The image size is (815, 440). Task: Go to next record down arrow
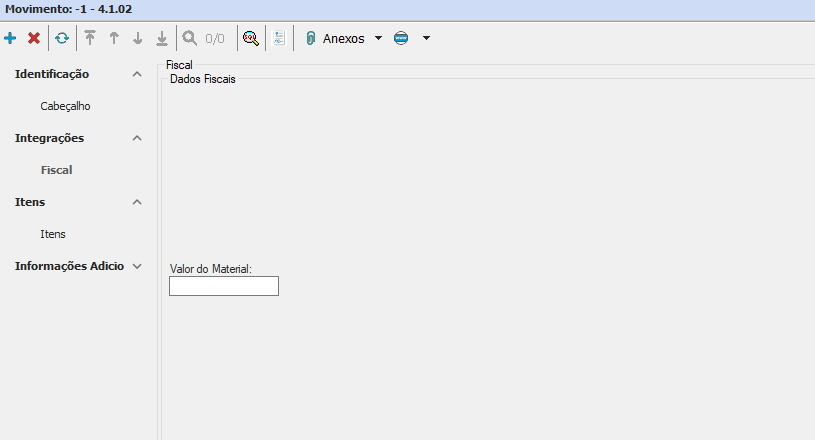click(x=138, y=38)
